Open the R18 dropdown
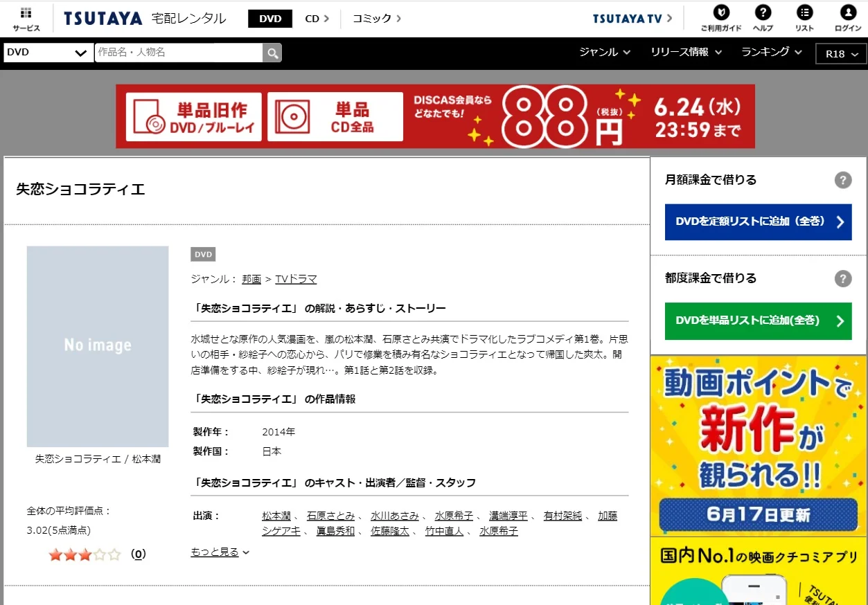The image size is (868, 605). pyautogui.click(x=842, y=54)
